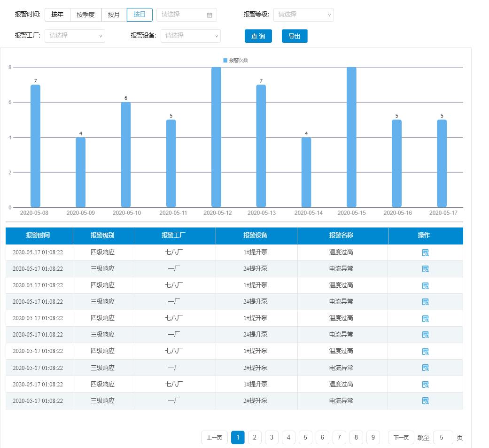Screen dimensions: 489x448
Task: Click view-details icon in first table row
Action: [x=425, y=253]
